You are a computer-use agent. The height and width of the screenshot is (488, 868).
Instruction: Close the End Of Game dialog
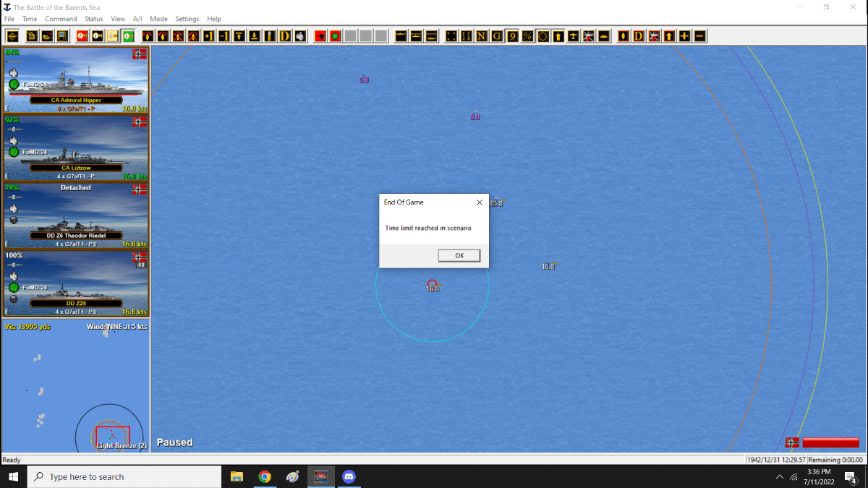[479, 202]
